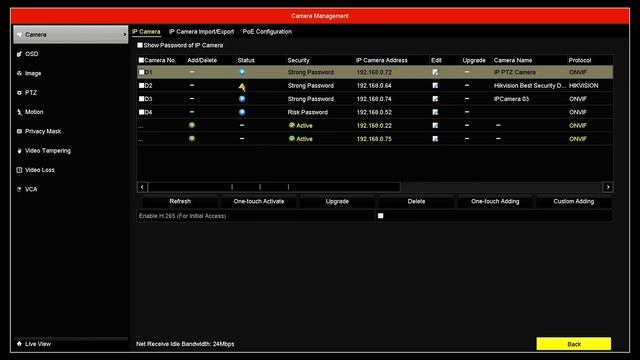Check the D3 camera checkbox
The image size is (640, 360).
coord(142,99)
